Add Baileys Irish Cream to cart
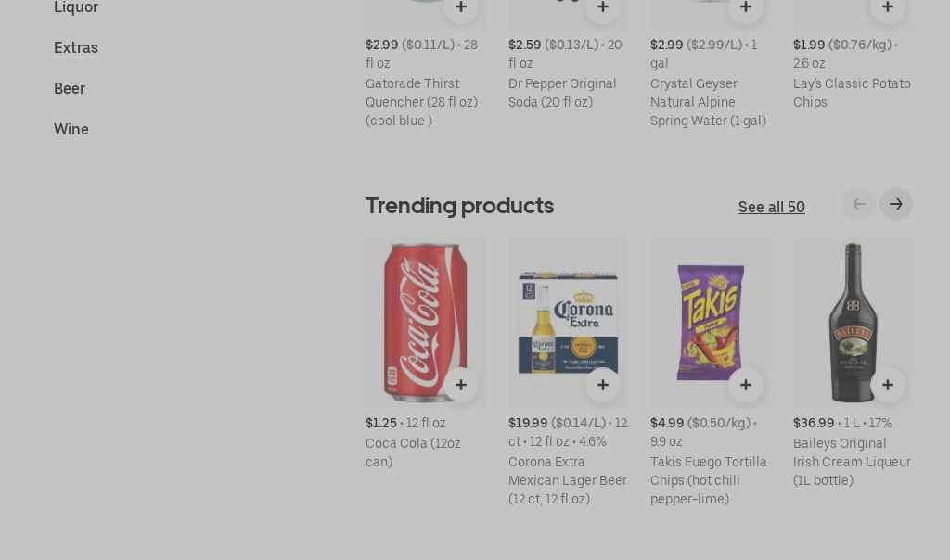The height and width of the screenshot is (560, 950). click(x=888, y=385)
